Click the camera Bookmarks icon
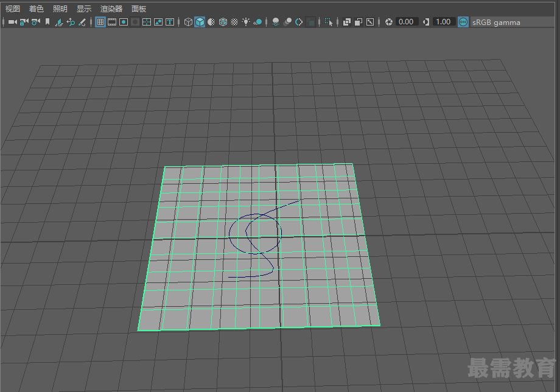 coord(47,22)
